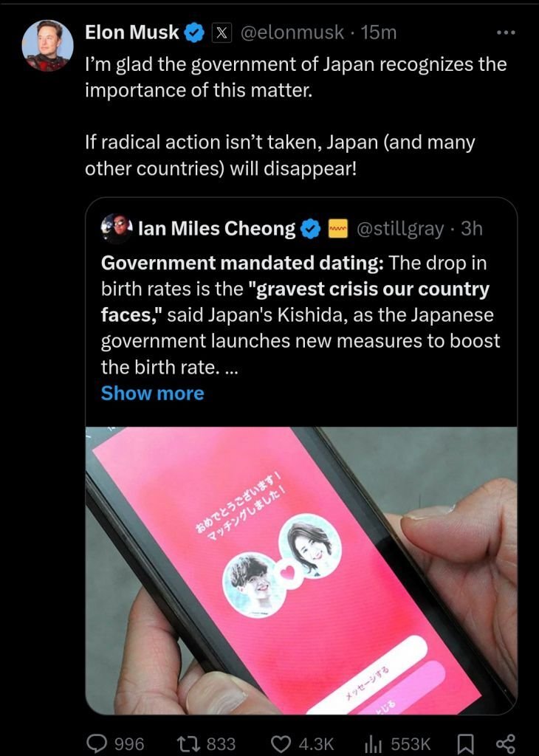
Task: Bookmark this post
Action: [465, 743]
